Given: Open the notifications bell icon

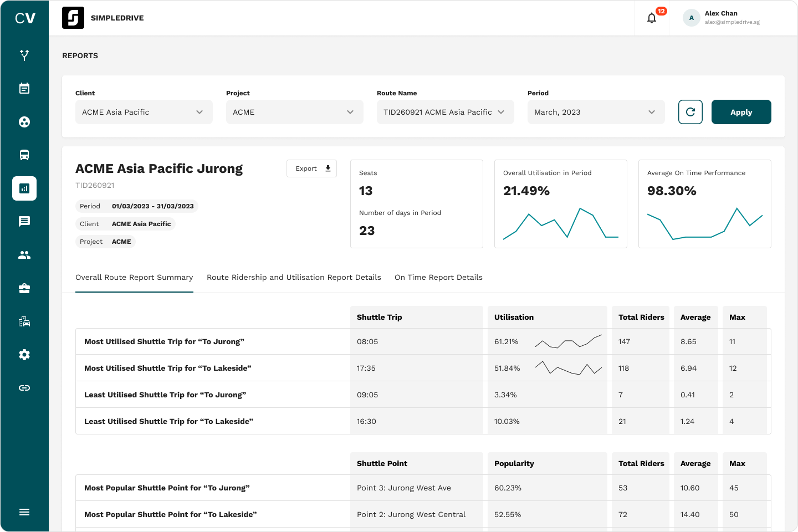Looking at the screenshot, I should (652, 18).
